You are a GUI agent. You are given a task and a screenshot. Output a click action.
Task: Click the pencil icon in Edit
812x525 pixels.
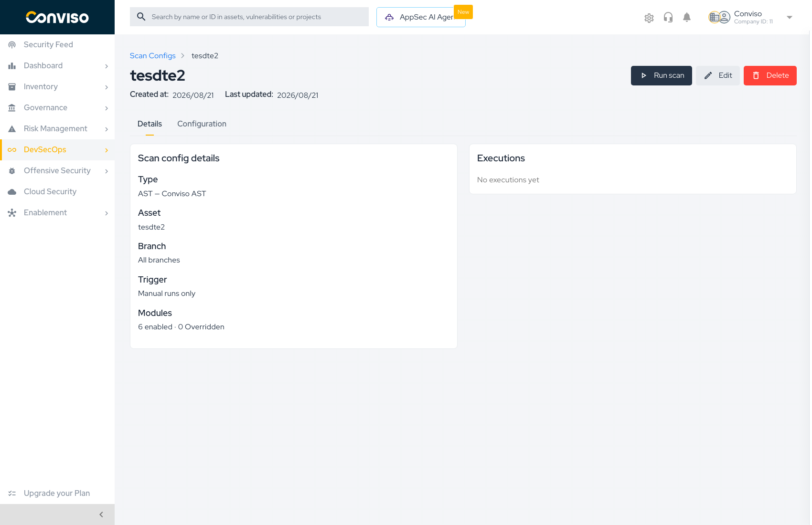click(708, 75)
